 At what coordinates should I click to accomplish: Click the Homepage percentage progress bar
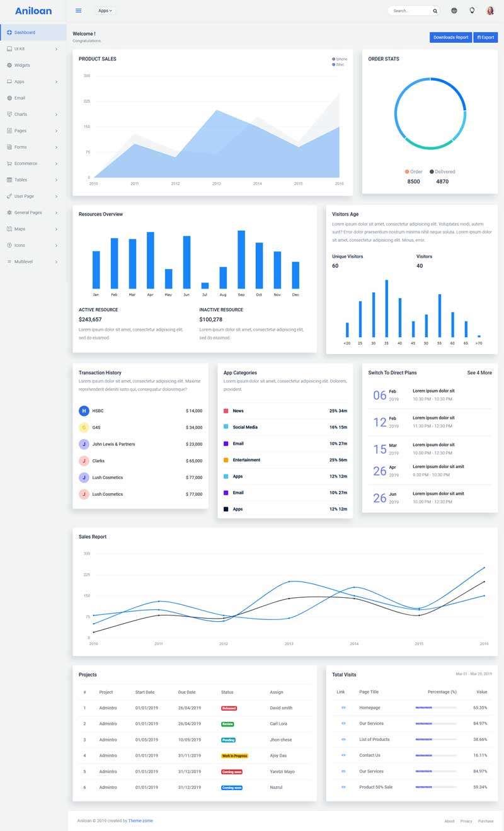(x=435, y=708)
